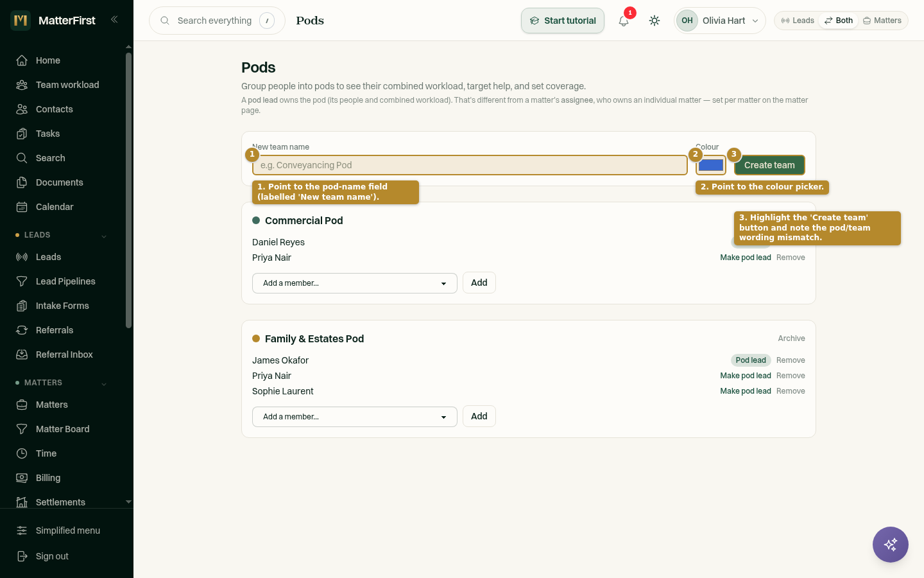
Task: Switch to Simplified menu
Action: click(67, 530)
